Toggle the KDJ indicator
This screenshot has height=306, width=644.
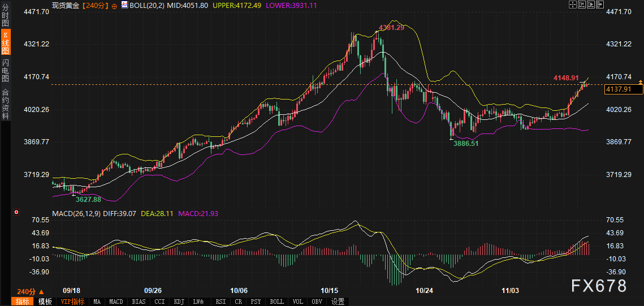click(x=179, y=301)
